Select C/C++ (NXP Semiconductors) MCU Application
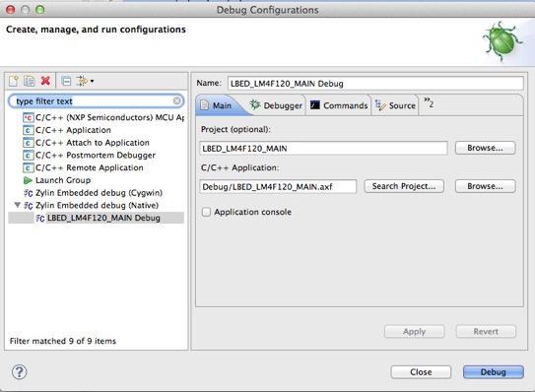The image size is (535, 392). (x=109, y=117)
